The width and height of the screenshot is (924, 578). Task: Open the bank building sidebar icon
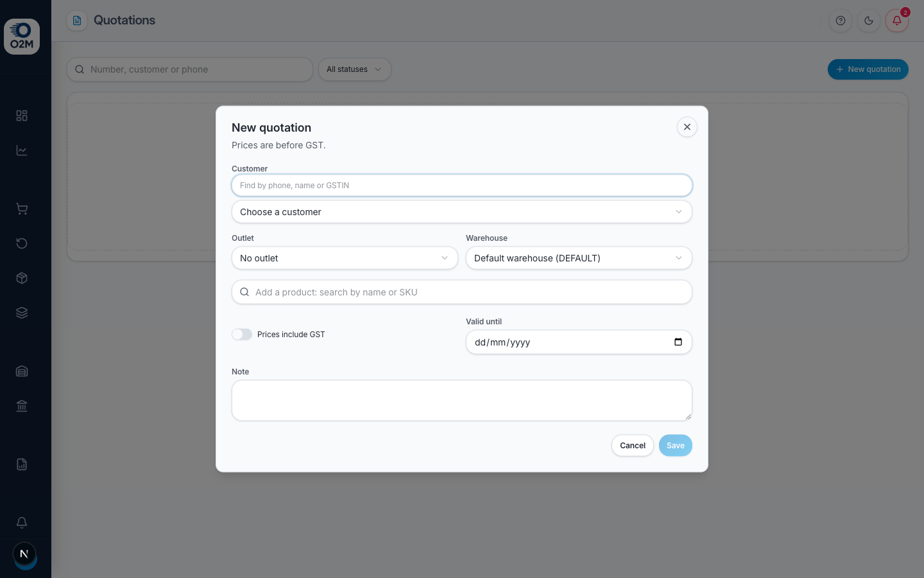click(x=22, y=406)
